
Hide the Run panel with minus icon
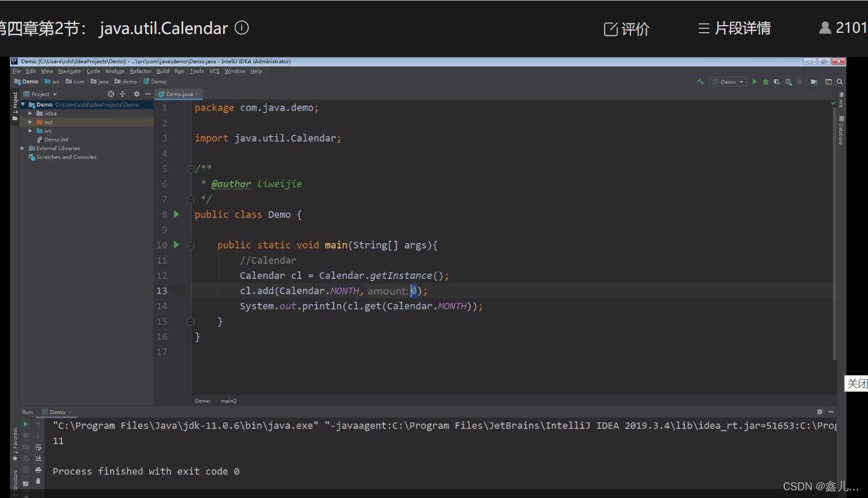(x=831, y=412)
